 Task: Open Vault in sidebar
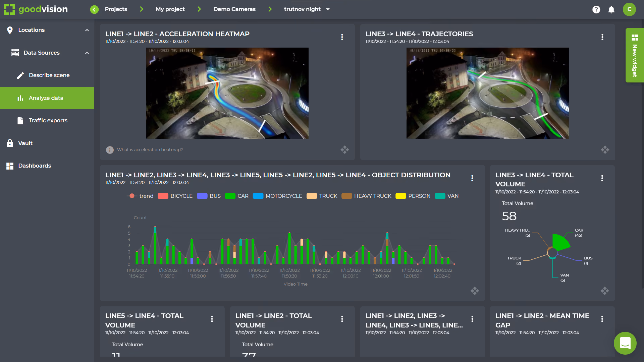click(47, 143)
